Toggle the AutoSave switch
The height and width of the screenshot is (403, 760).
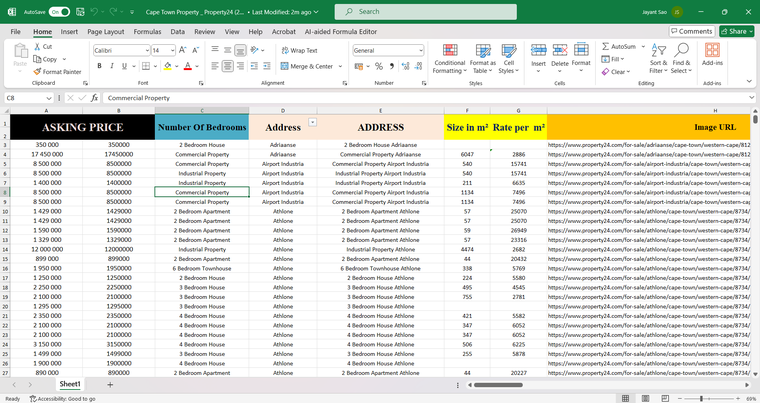coord(59,12)
